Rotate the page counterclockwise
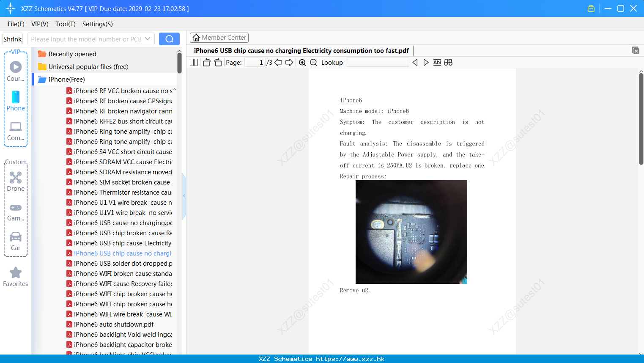Viewport: 644px width, 363px height. click(206, 62)
